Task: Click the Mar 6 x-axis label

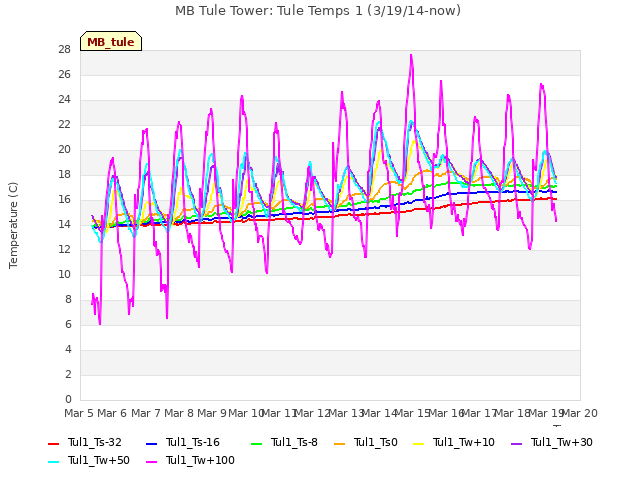Action: tap(112, 413)
